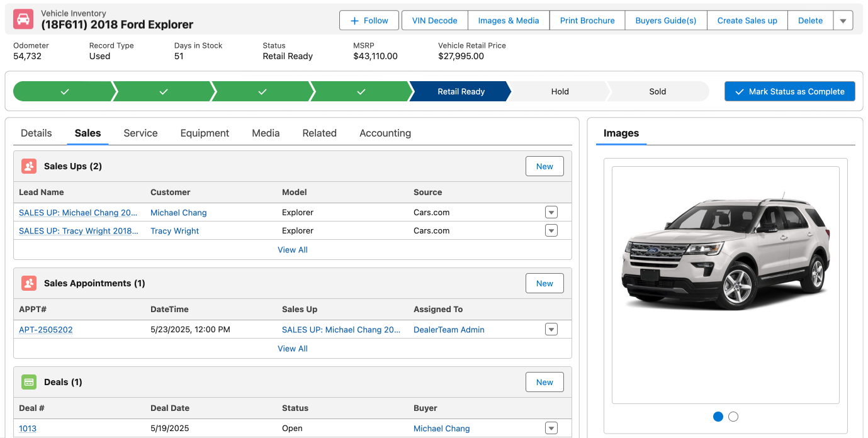Open customer Tracy Wright
The height and width of the screenshot is (438, 868).
174,230
